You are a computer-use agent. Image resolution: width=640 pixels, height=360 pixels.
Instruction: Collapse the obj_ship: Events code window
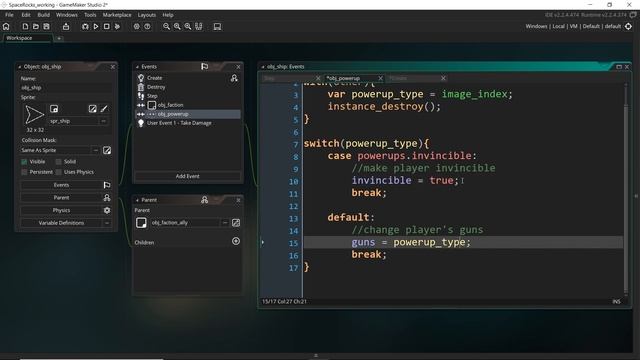tap(263, 67)
